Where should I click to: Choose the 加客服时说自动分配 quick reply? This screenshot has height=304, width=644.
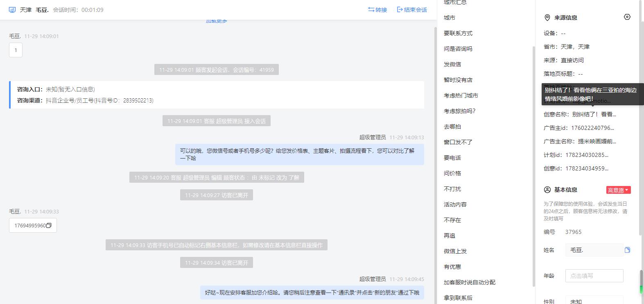pos(470,282)
